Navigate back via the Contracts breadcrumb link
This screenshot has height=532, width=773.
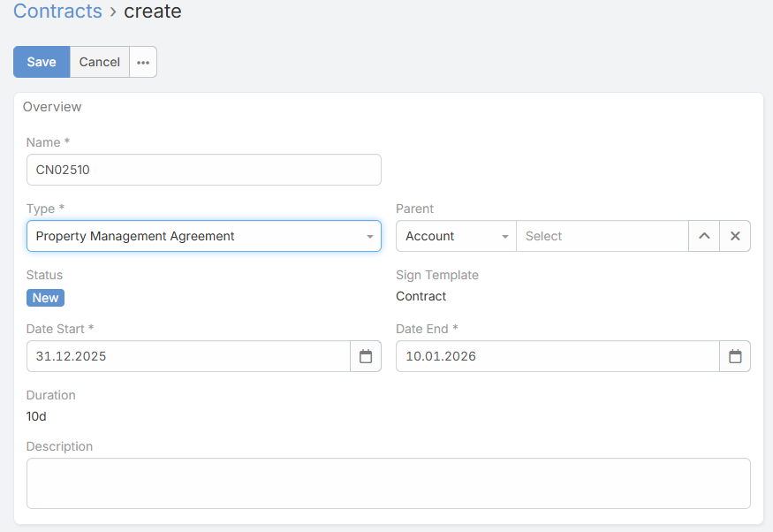[x=57, y=11]
